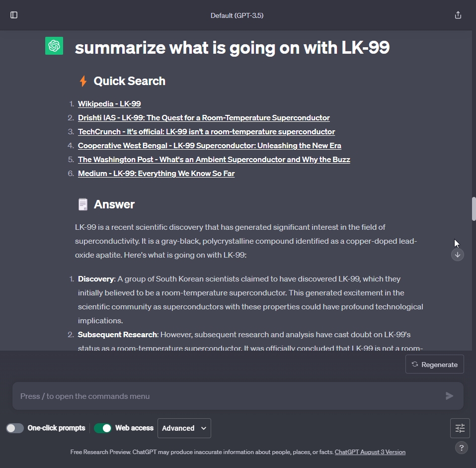Click the vertical scrollbar thumb

coord(474,209)
